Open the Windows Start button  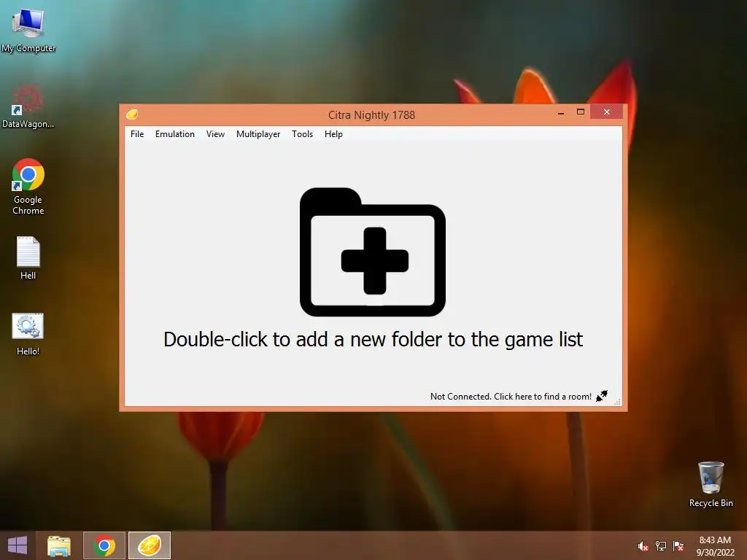point(18,545)
